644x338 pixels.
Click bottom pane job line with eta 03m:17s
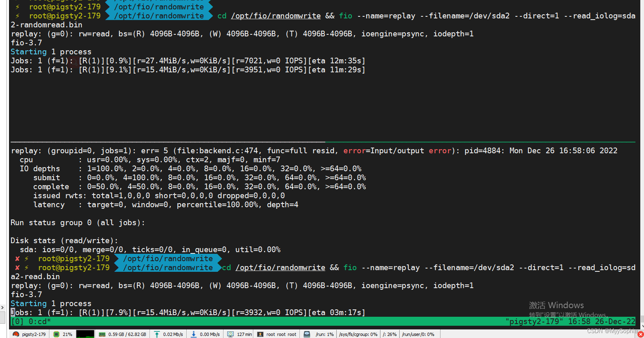coord(188,313)
